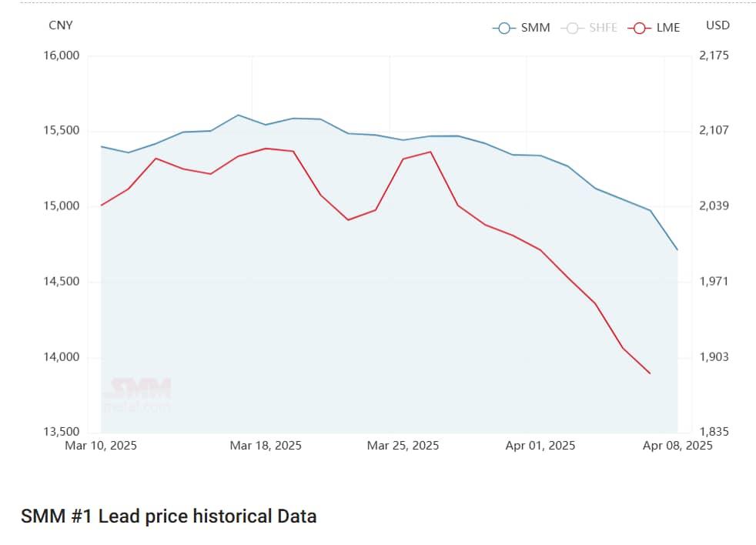Click the SMM #1 Lead price historical Data heading
Screen dimensions: 756x545
tap(169, 516)
